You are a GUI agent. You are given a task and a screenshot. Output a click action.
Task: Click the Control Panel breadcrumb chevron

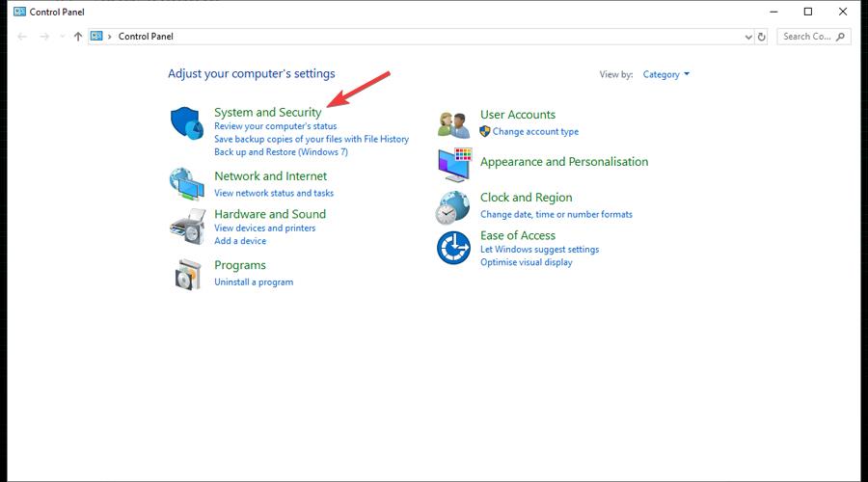coord(110,37)
